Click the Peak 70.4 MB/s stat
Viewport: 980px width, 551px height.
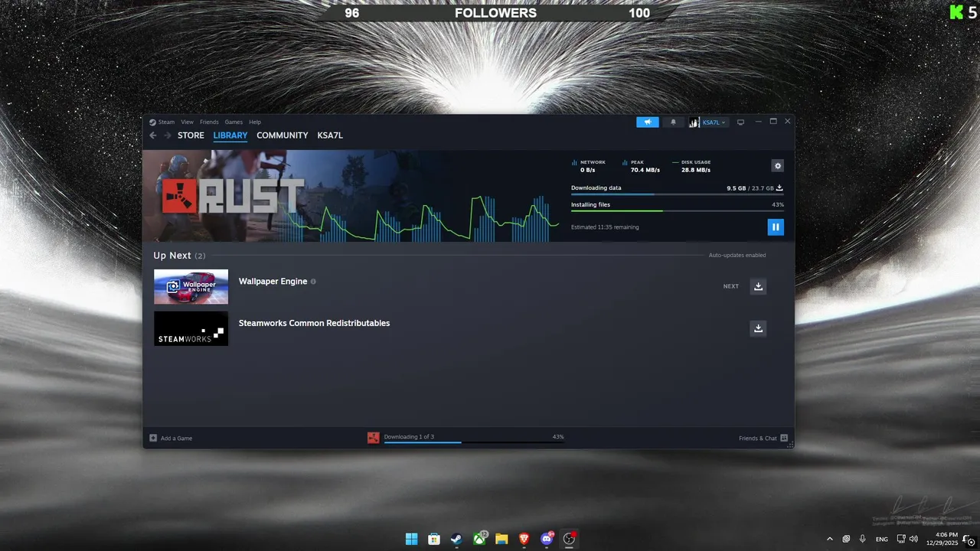641,166
